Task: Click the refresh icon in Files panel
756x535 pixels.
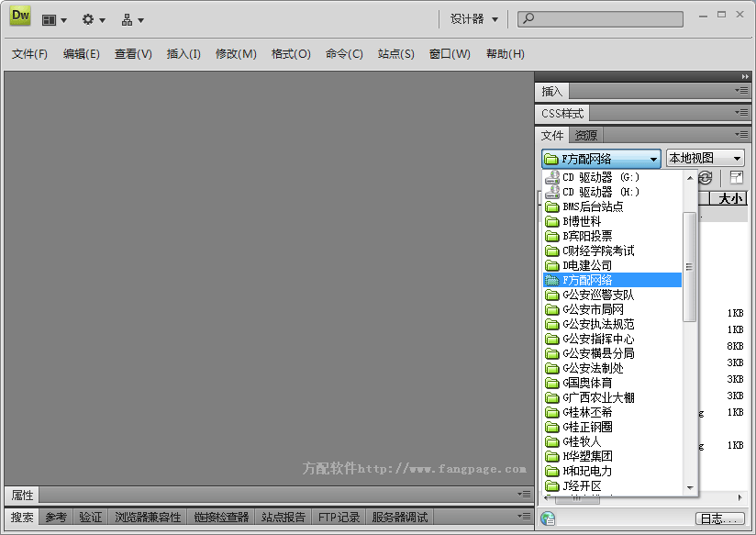Action: click(x=705, y=178)
